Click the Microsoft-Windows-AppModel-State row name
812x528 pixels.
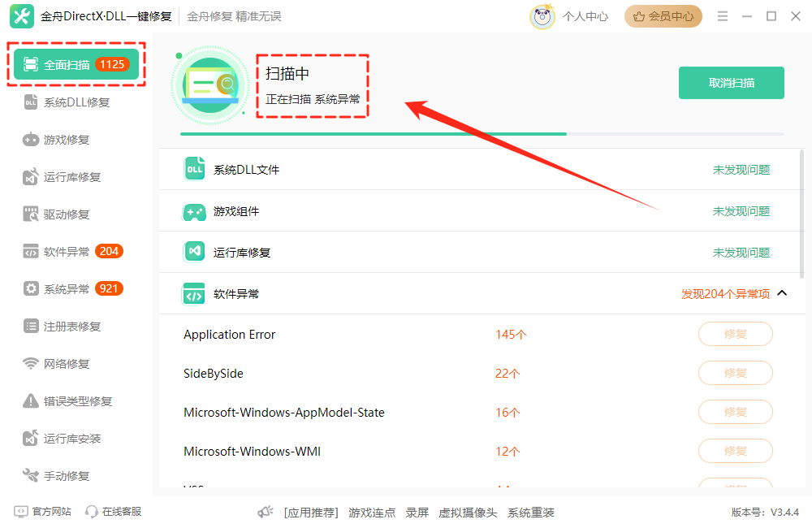pos(283,413)
